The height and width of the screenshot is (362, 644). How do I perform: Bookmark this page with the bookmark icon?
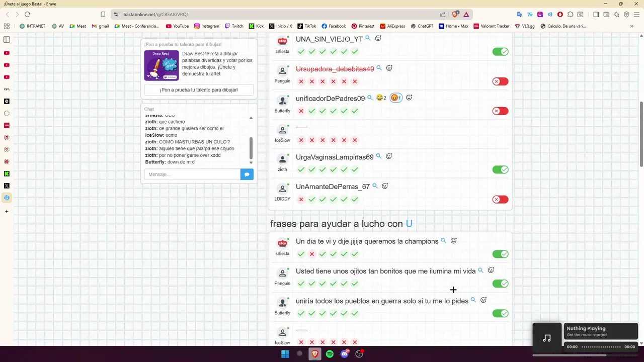point(103,15)
